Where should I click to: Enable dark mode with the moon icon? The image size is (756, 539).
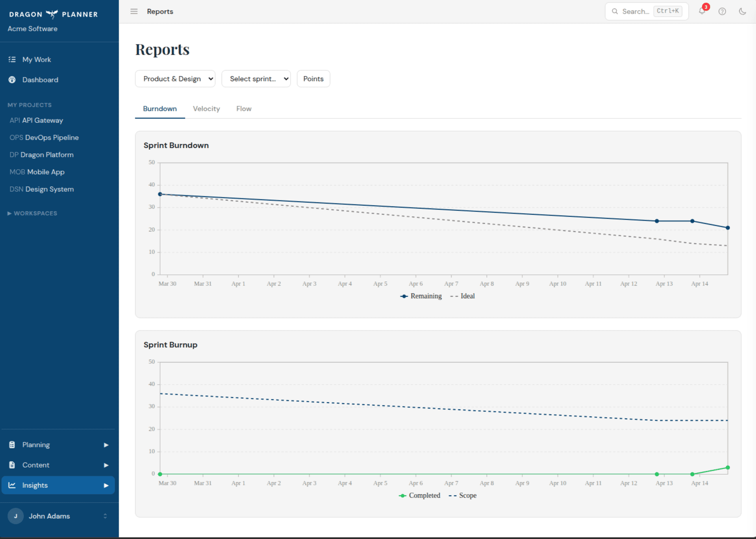(743, 11)
